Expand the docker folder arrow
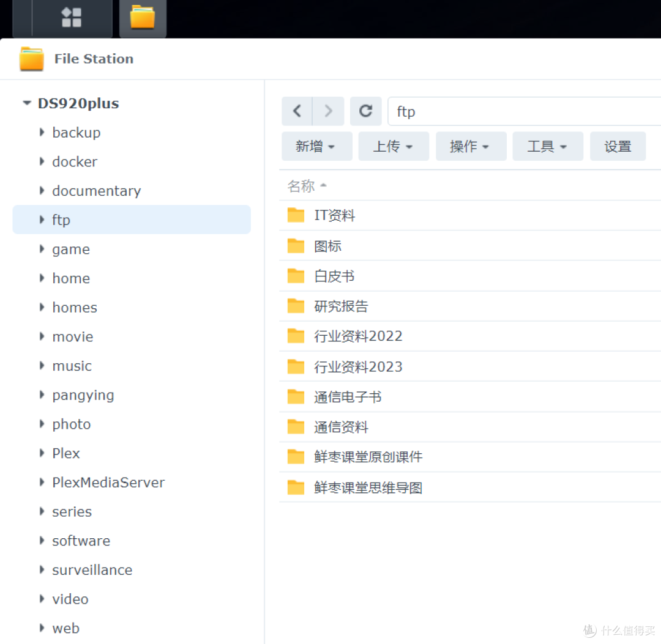Viewport: 661px width, 644px height. click(42, 161)
